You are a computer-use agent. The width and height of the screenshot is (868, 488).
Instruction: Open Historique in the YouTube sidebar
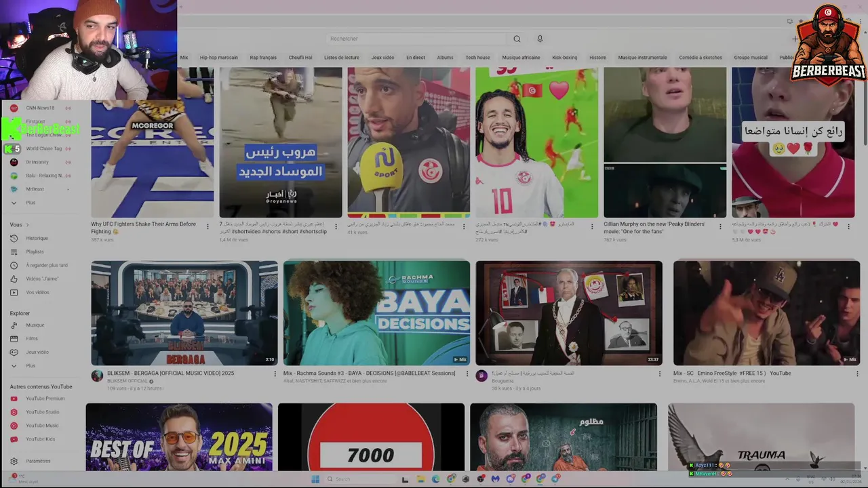pyautogui.click(x=37, y=239)
